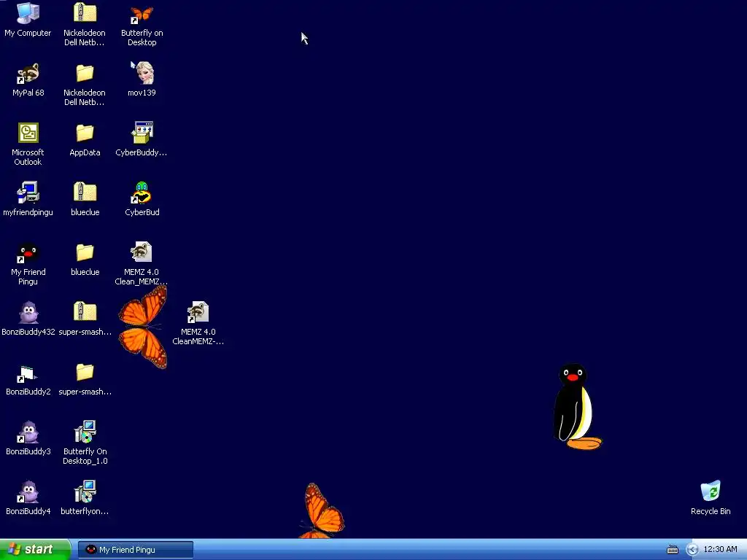Click the butterflyon... installer icon
This screenshot has width=747, height=560.
(85, 491)
